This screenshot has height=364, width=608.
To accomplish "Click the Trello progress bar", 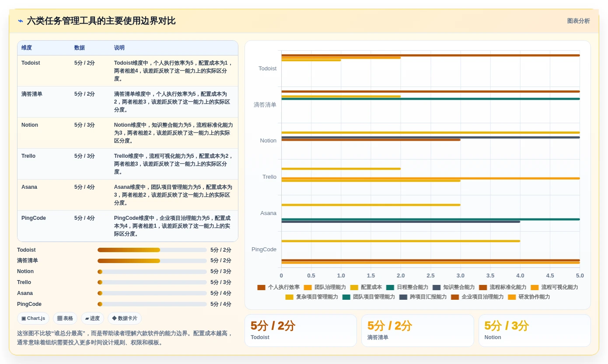I will pos(152,282).
